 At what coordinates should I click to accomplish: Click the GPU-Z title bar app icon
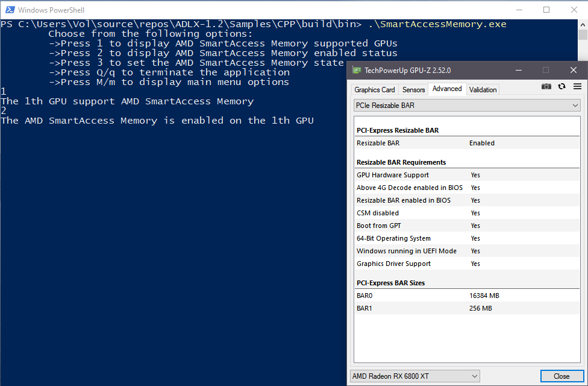[357, 70]
